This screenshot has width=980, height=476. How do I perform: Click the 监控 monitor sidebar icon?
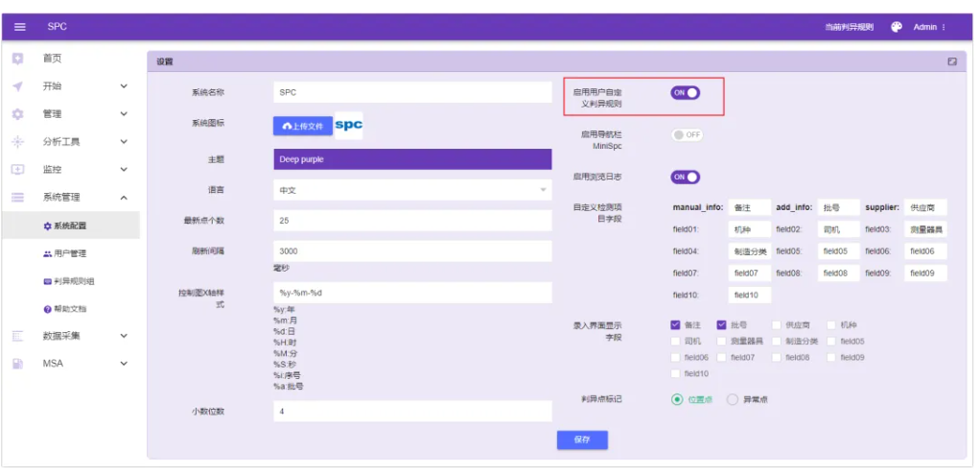point(17,170)
